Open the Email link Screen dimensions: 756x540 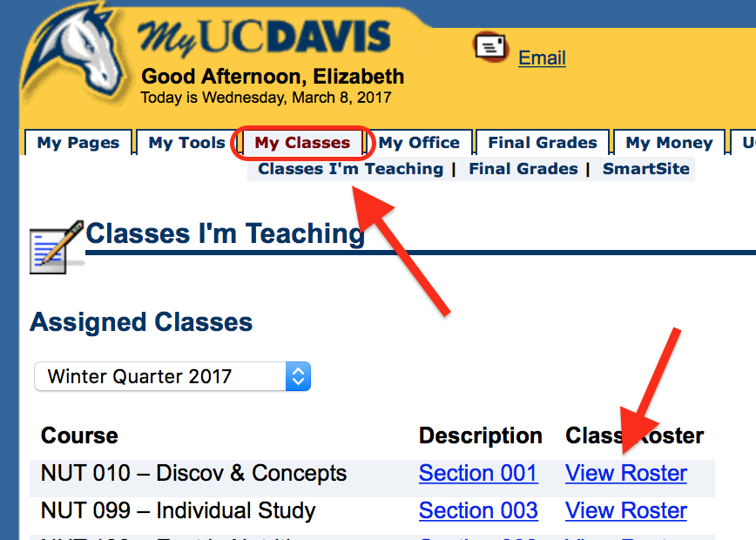pos(542,57)
